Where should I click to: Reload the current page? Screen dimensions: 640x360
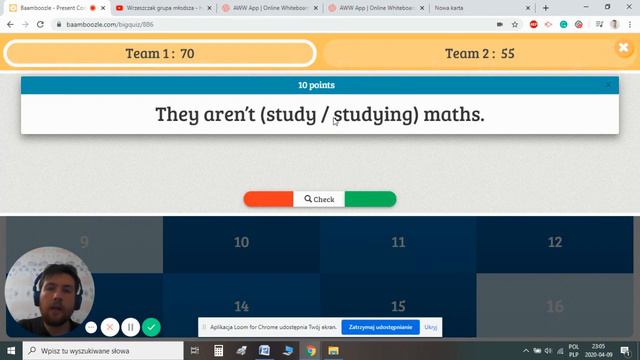tap(40, 24)
